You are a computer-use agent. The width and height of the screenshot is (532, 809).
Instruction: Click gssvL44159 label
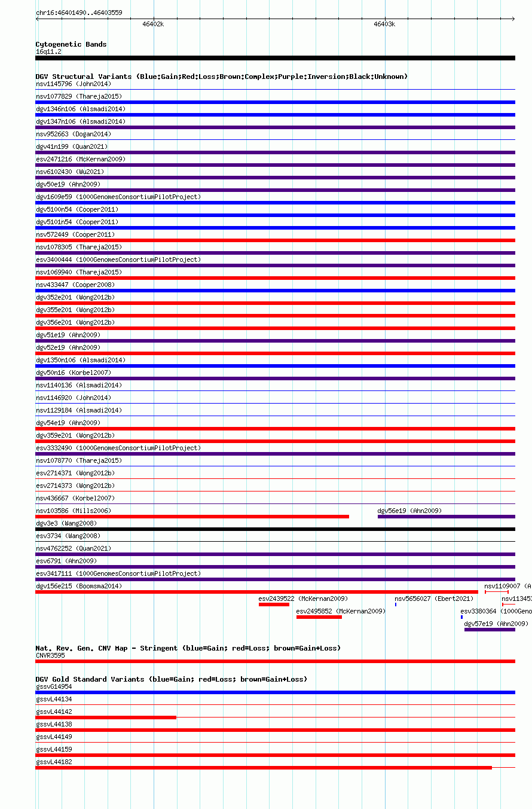pyautogui.click(x=54, y=749)
